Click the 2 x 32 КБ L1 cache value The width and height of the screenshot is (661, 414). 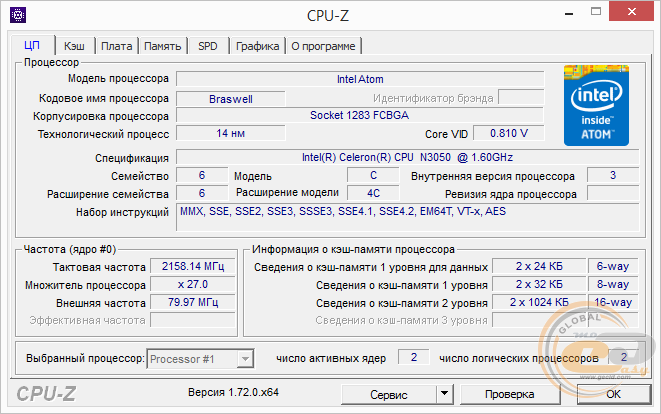539,284
